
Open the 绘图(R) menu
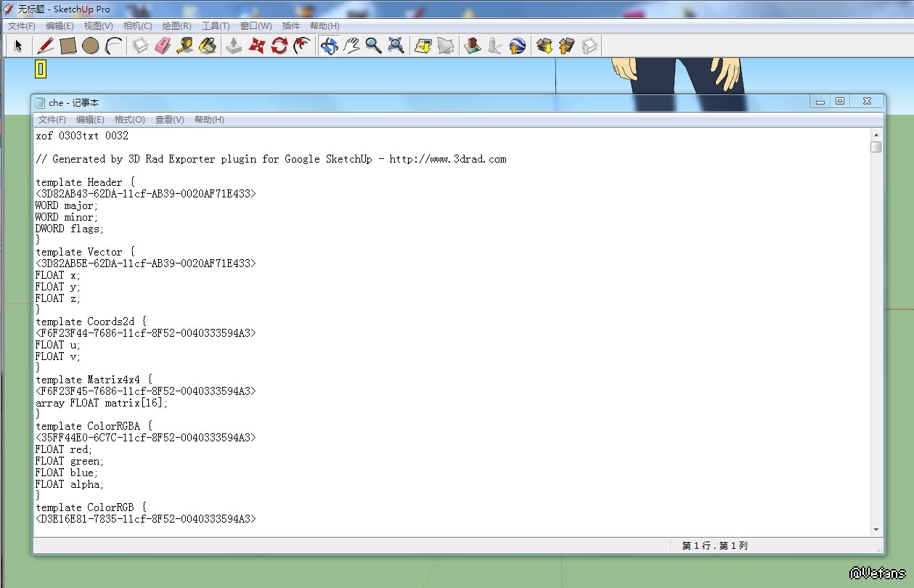(177, 26)
